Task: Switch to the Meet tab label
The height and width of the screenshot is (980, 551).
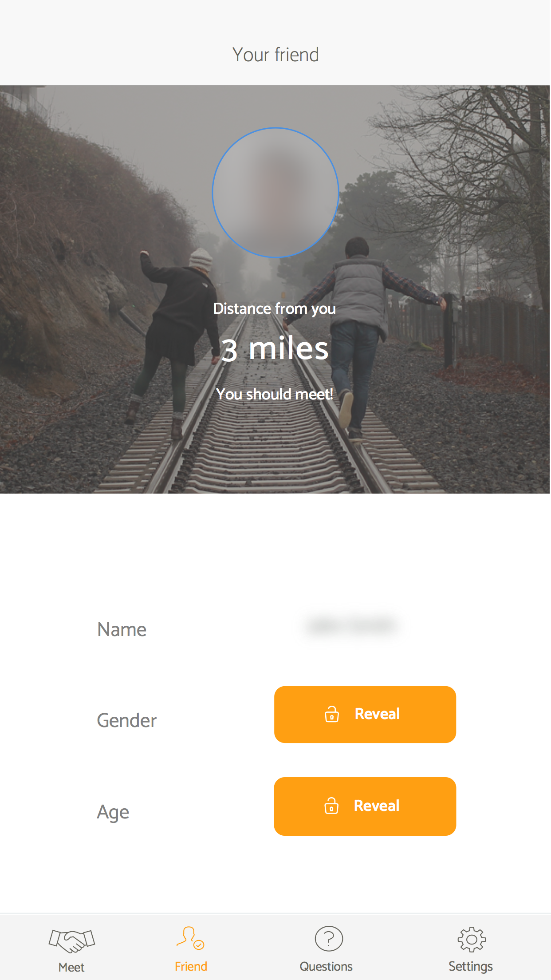Action: (71, 967)
